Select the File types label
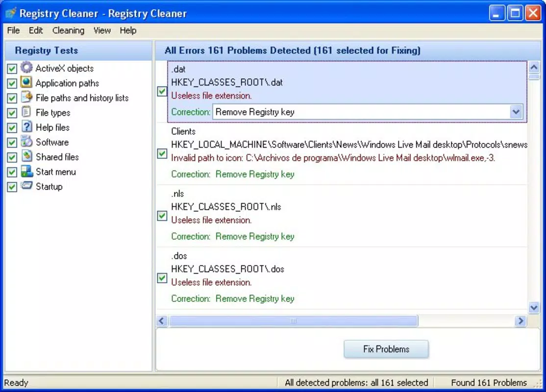546x392 pixels. 53,113
